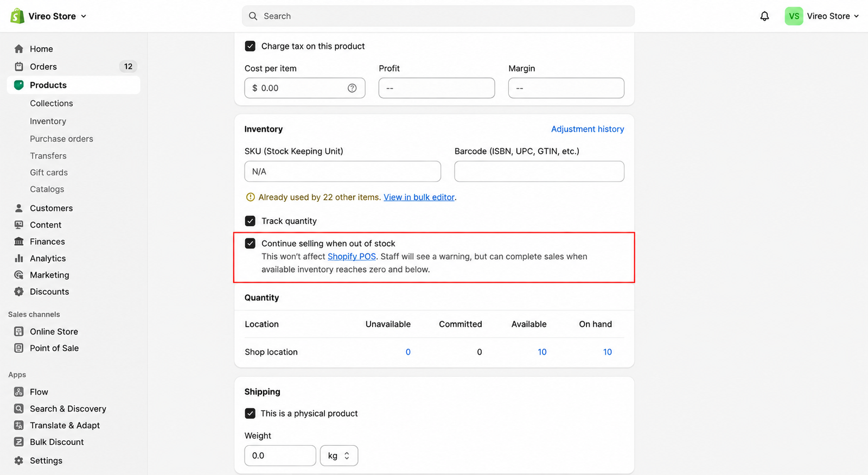
Task: Click the Content icon
Action: (19, 225)
